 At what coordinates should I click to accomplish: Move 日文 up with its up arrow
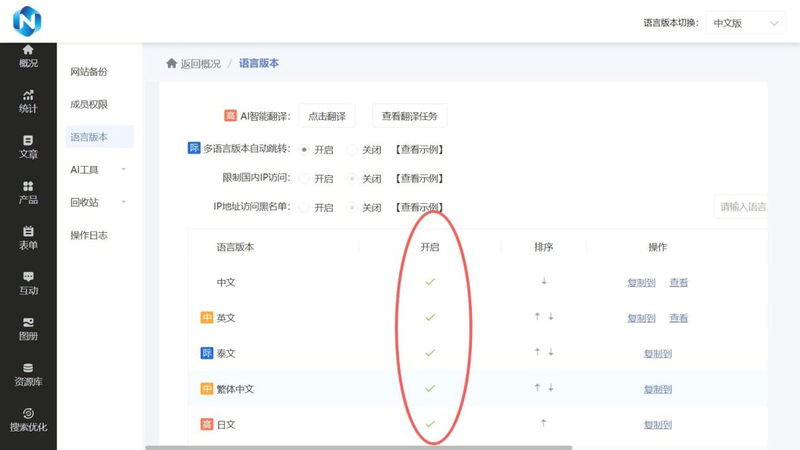tap(543, 423)
